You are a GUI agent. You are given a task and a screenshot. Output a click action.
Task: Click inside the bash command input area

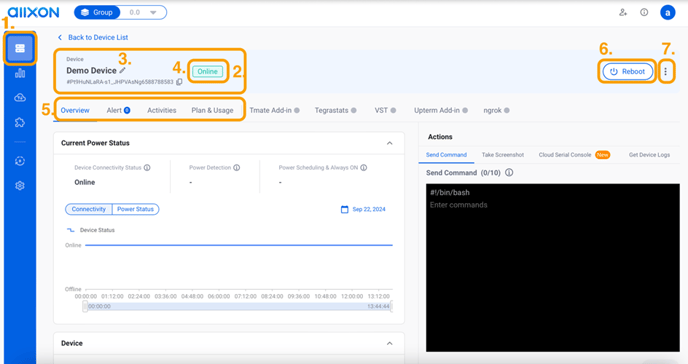pyautogui.click(x=552, y=268)
